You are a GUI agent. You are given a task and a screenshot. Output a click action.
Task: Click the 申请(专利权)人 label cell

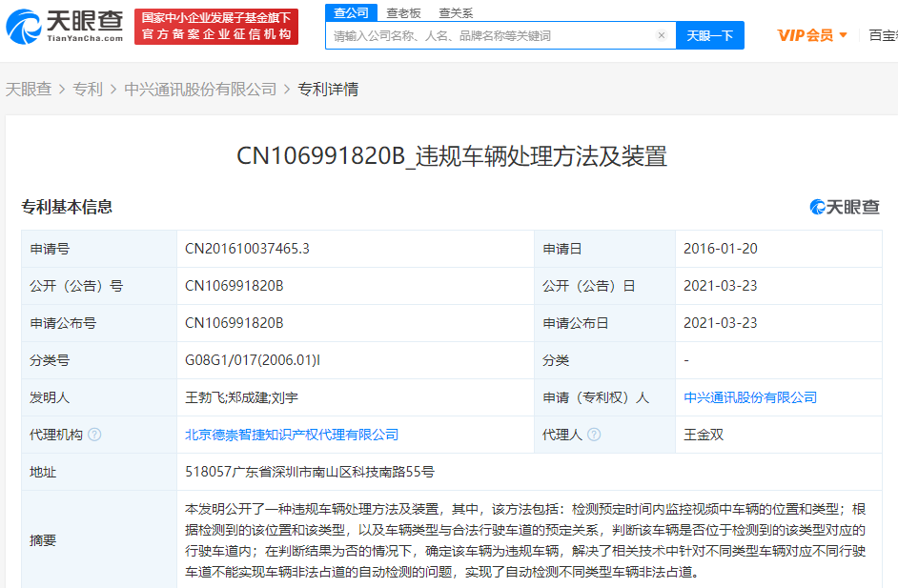coord(604,397)
